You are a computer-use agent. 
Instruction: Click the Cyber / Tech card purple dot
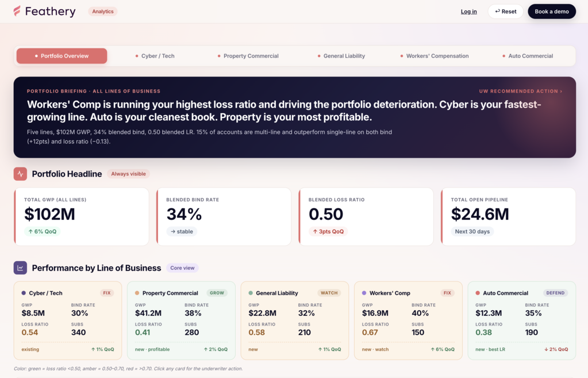click(24, 293)
